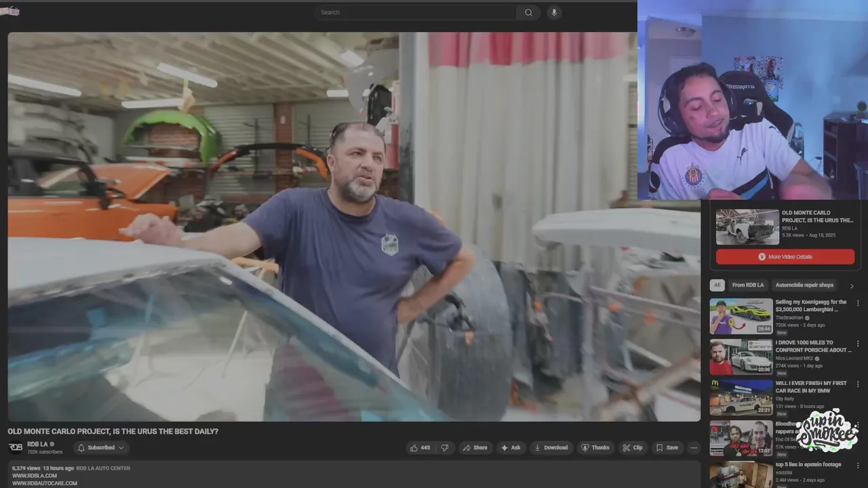This screenshot has height=488, width=868.
Task: Open options menu for 1000 MILES Porsche video
Action: (858, 344)
